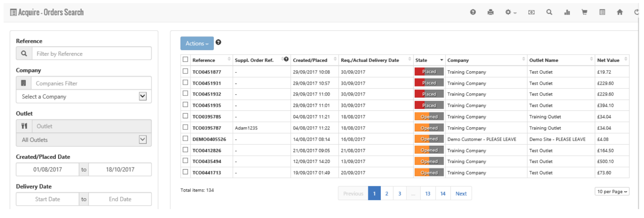The height and width of the screenshot is (218, 644).
Task: Open the settings gear menu
Action: click(510, 12)
